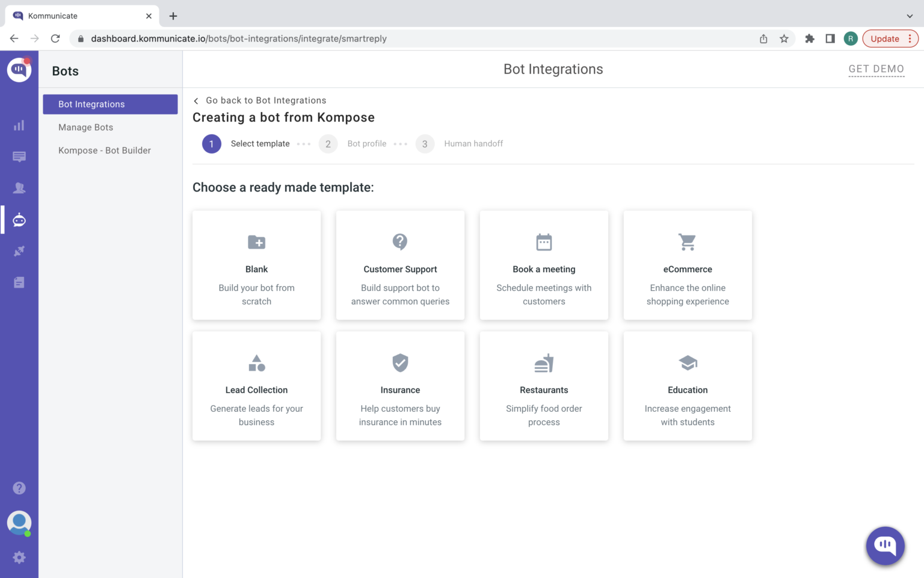This screenshot has height=578, width=924.
Task: Open the help question mark icon
Action: pos(19,488)
